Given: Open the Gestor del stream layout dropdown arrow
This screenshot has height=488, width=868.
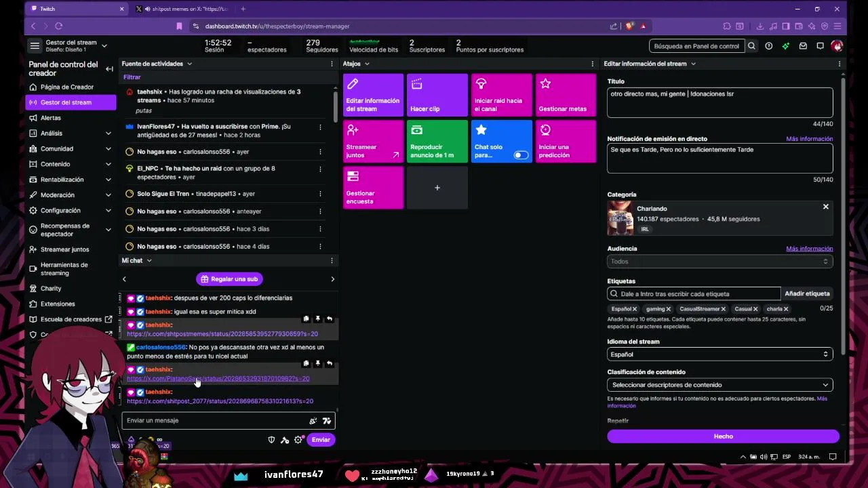Looking at the screenshot, I should pos(104,46).
